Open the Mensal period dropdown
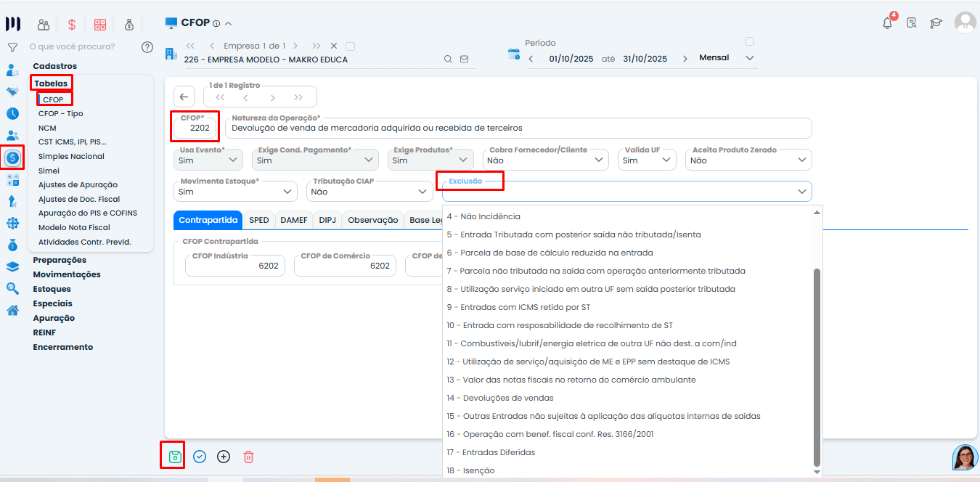 pos(727,58)
